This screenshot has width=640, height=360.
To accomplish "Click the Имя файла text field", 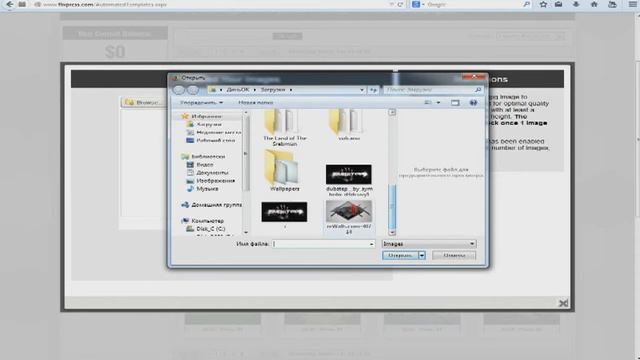I will coord(320,244).
